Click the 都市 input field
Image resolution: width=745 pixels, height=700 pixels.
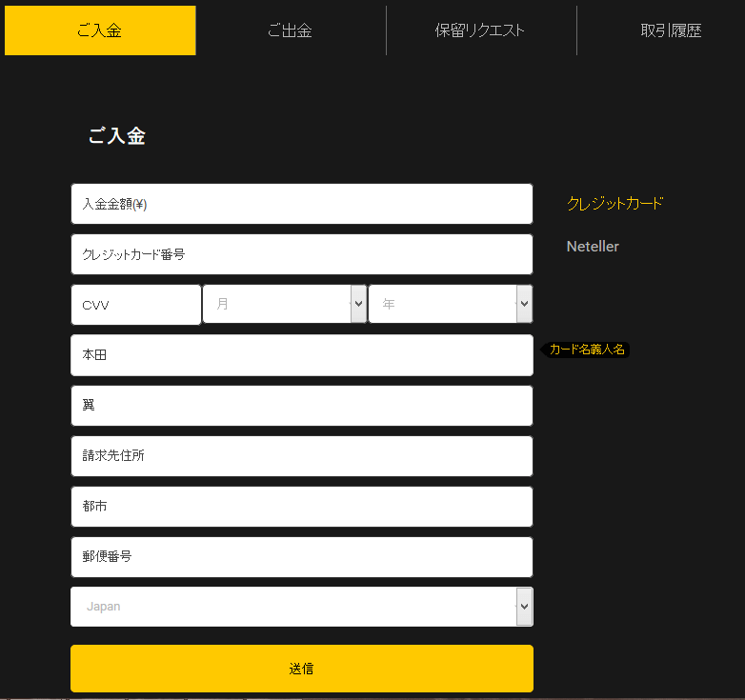(x=302, y=507)
